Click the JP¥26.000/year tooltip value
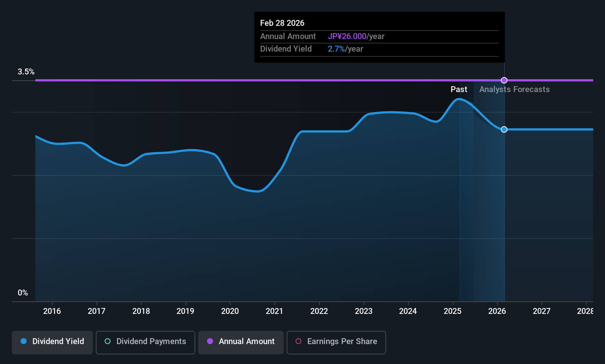605x364 pixels. 356,36
